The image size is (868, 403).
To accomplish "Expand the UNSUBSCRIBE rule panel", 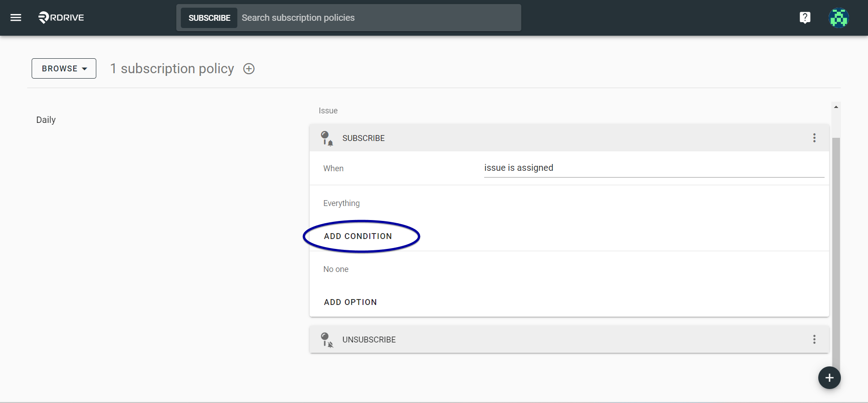I will (x=569, y=339).
